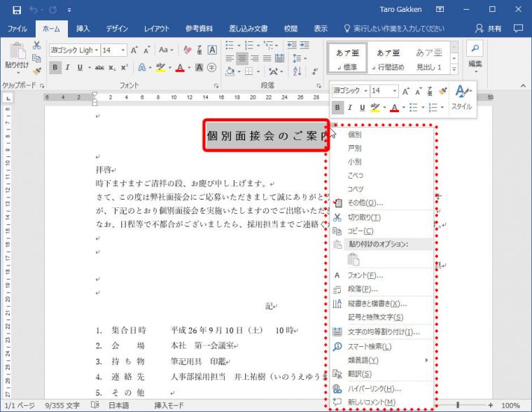This screenshot has width=532, height=412.
Task: Apply character border icon in ribbon
Action: pyautogui.click(x=212, y=50)
